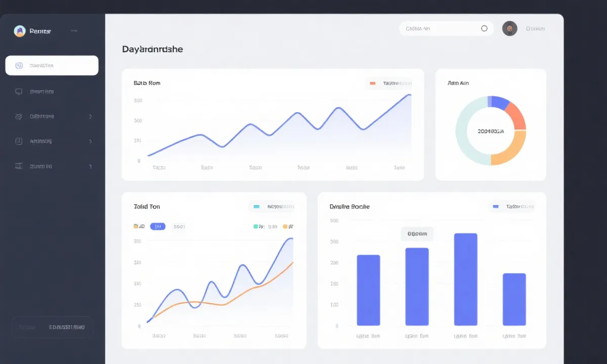Click the monitor icon in the second sidebar item

click(19, 92)
